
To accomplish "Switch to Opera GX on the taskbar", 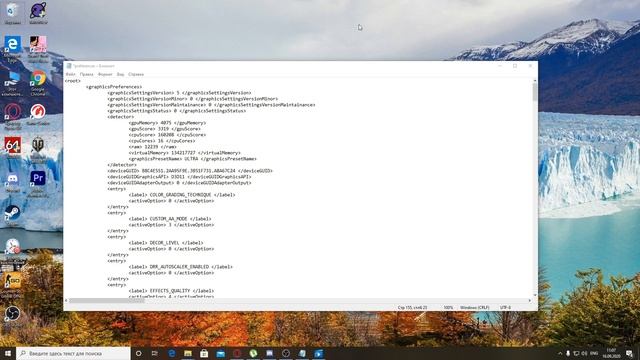I will click(x=237, y=353).
